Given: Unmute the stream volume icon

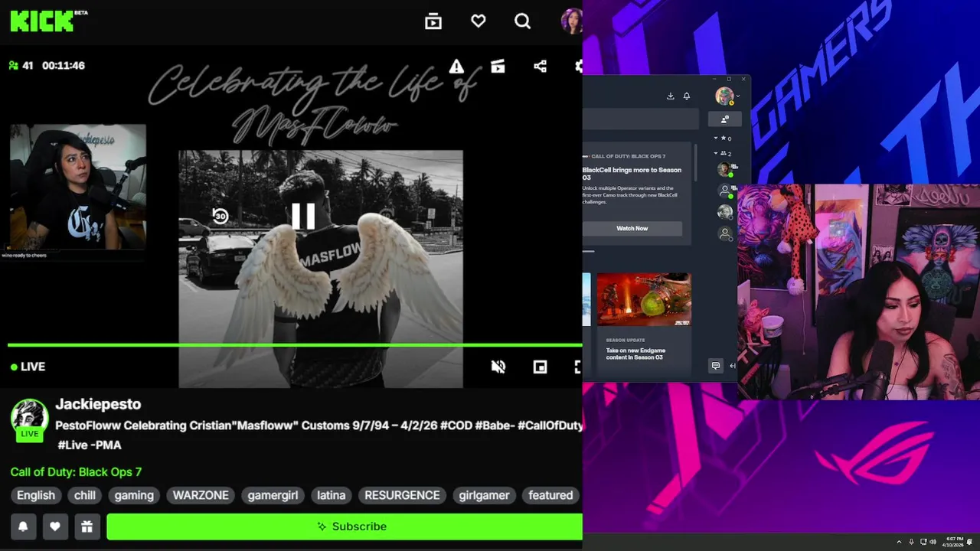Looking at the screenshot, I should (498, 367).
